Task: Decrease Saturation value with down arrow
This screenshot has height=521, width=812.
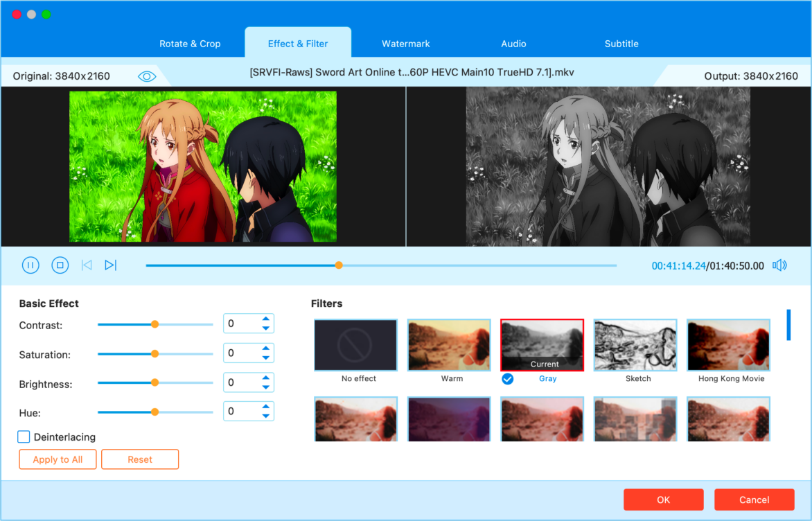Action: pos(265,358)
